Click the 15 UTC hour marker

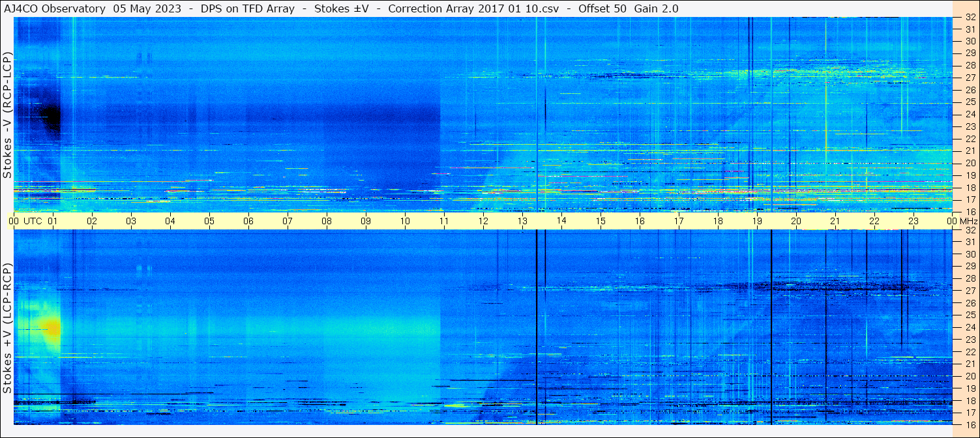click(x=601, y=221)
